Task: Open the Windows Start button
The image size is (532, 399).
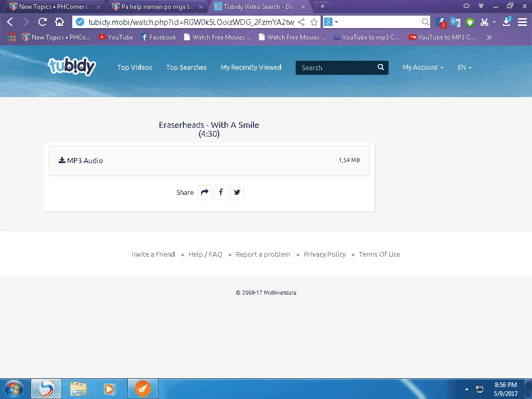Action: (14, 389)
